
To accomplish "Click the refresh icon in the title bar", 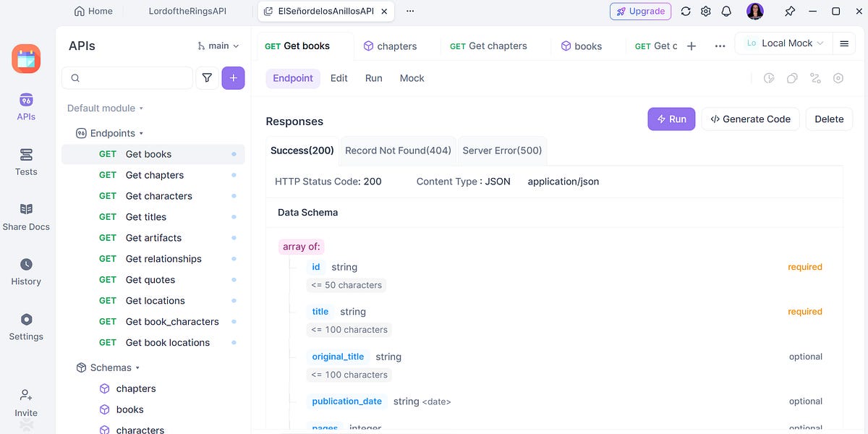I will pyautogui.click(x=686, y=12).
